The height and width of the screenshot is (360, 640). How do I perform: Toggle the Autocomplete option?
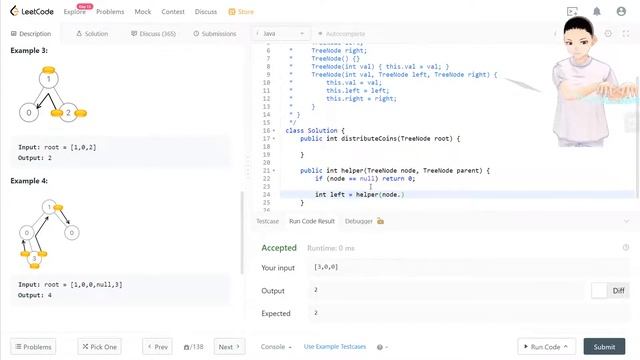(341, 33)
